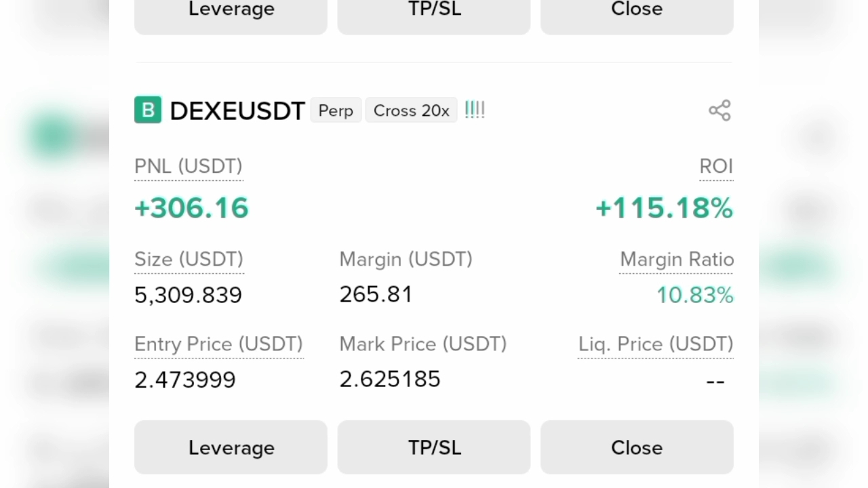Tap the ROI underlined label
The height and width of the screenshot is (488, 868).
716,167
